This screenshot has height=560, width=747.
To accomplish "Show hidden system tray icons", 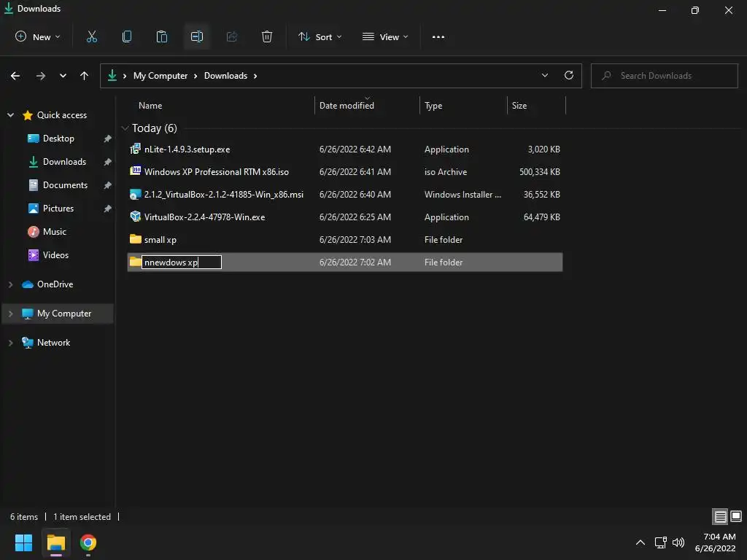I will [x=640, y=542].
